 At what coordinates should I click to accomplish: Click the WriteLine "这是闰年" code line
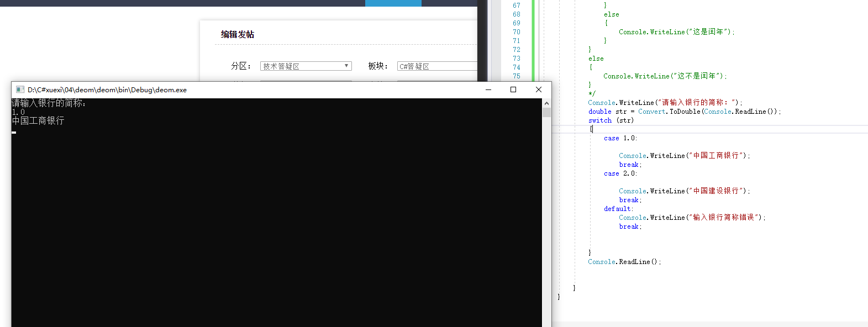coord(677,32)
